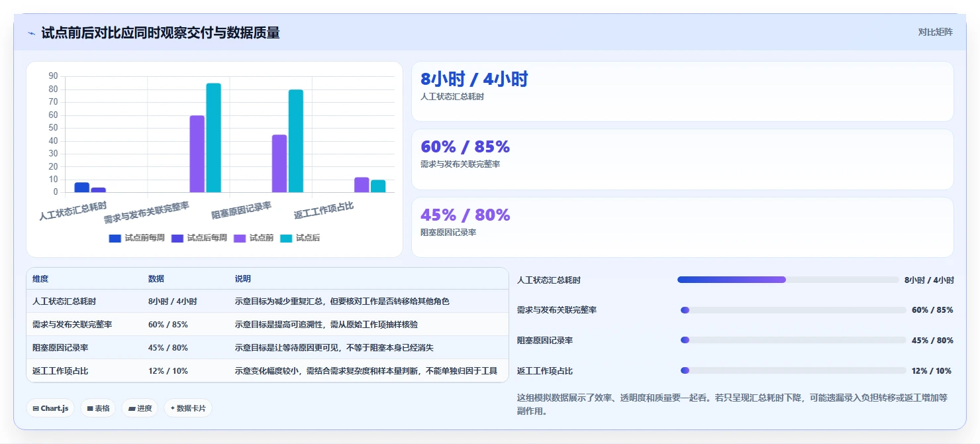Viewport: 980px width, 444px height.
Task: Click the 数据 column header
Action: click(x=156, y=279)
